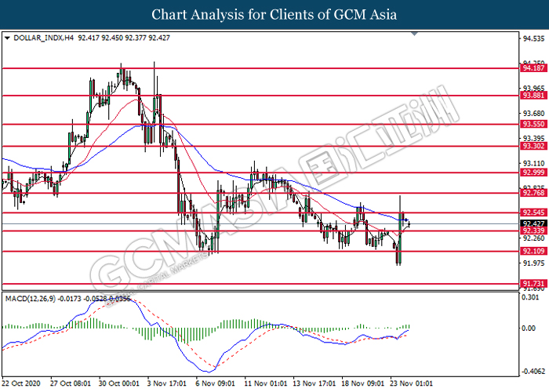Click the MACD scale value 0.301
This screenshot has width=549, height=392.
530,297
